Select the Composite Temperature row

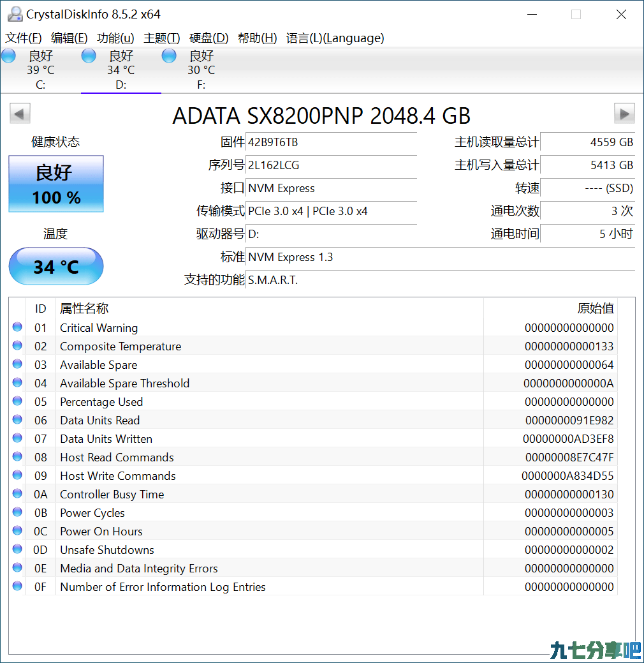[x=313, y=346]
